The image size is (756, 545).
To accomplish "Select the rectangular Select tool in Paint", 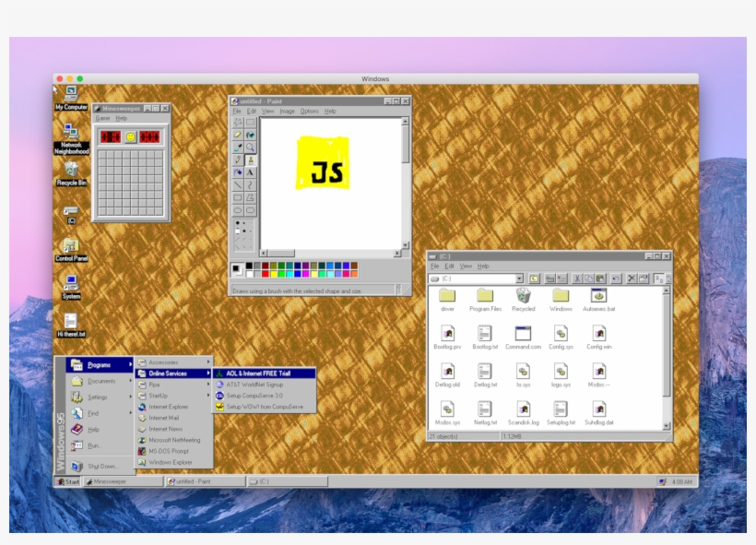I will (x=250, y=122).
